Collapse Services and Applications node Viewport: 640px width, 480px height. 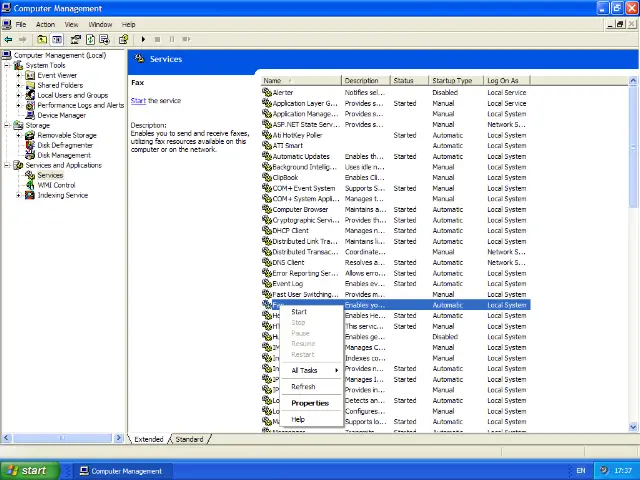(x=7, y=165)
